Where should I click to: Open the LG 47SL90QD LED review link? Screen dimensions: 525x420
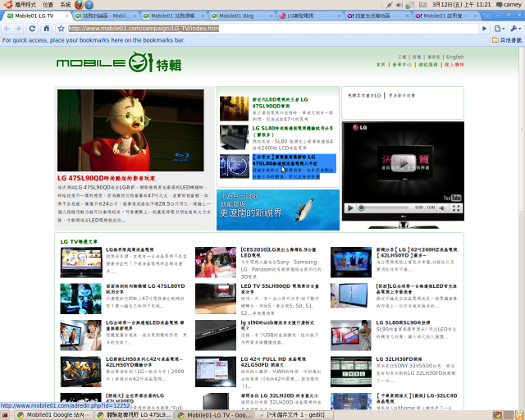coord(281,103)
